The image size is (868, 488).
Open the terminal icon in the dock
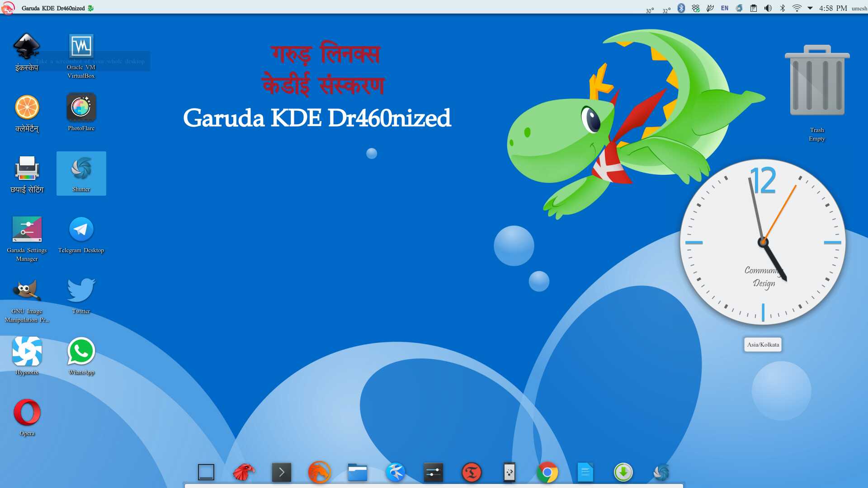[x=282, y=473]
